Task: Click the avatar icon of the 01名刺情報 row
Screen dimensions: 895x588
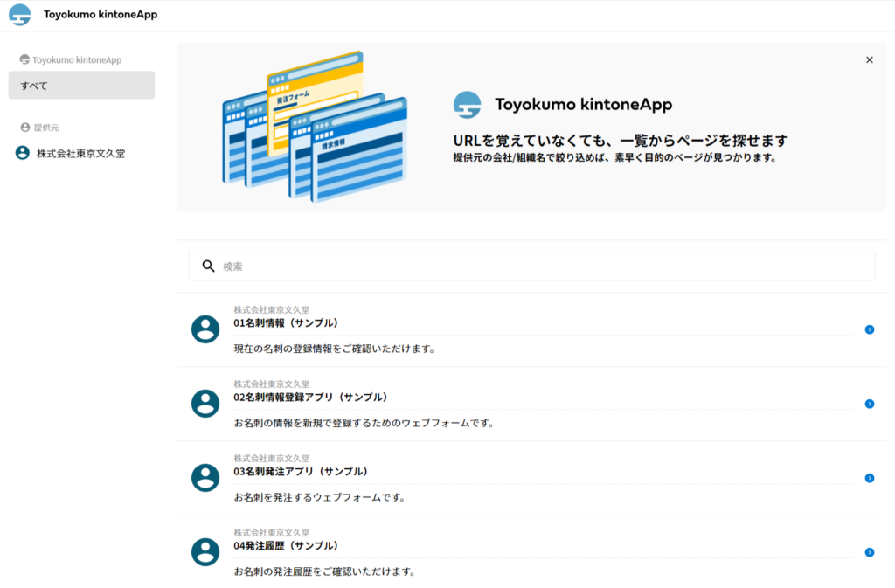Action: (x=205, y=329)
